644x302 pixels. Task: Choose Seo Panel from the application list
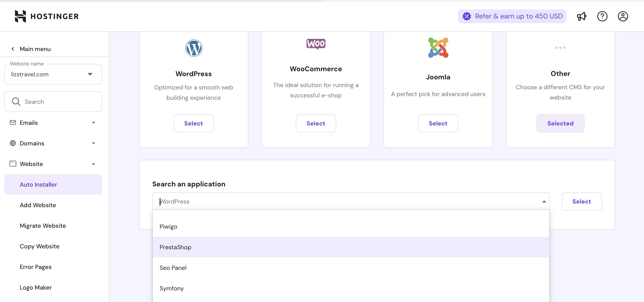coord(351,268)
